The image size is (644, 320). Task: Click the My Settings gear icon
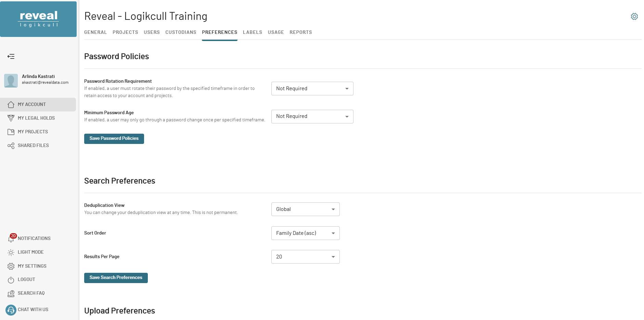click(11, 266)
